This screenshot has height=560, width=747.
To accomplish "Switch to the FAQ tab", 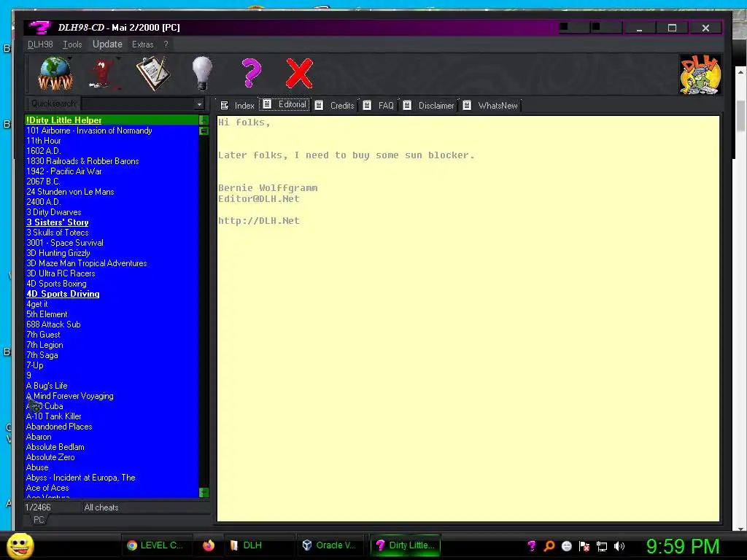I will coord(379,105).
